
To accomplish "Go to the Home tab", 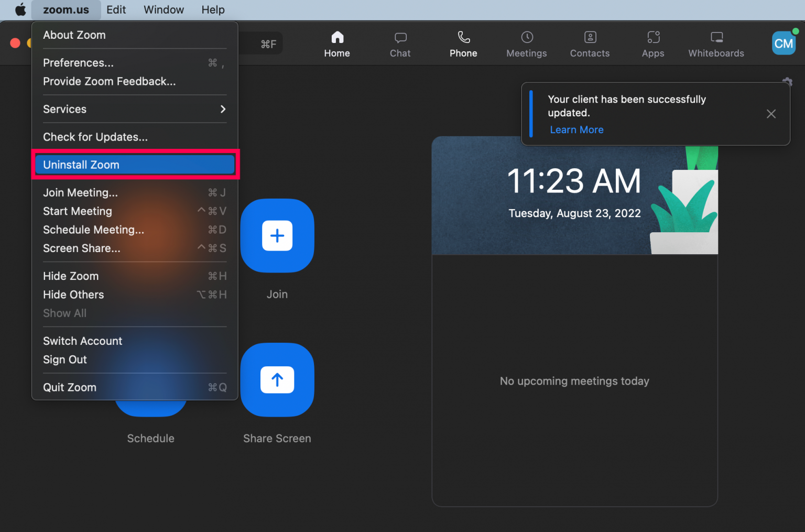I will (x=337, y=44).
